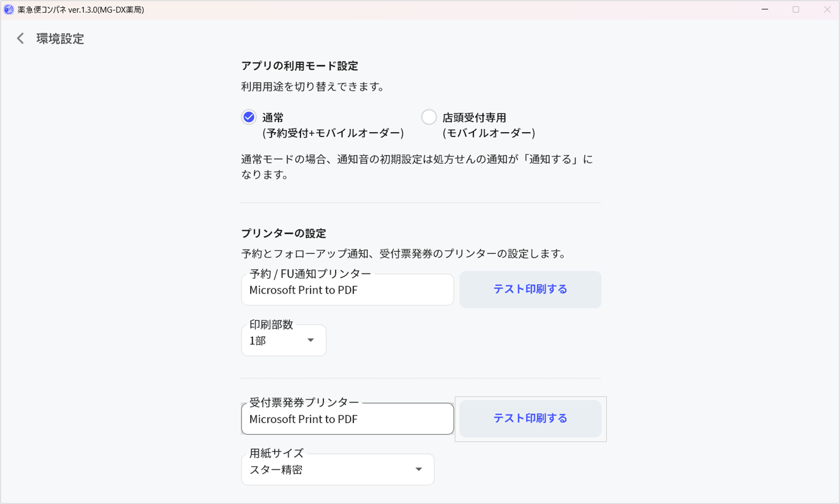Test print the 予約/FU通知 printer
840x504 pixels.
click(530, 289)
